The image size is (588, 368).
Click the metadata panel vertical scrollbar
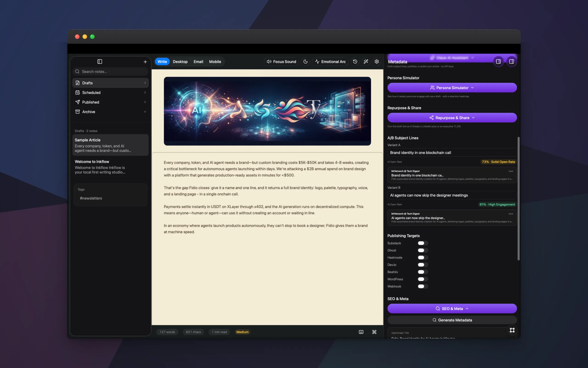pyautogui.click(x=518, y=198)
